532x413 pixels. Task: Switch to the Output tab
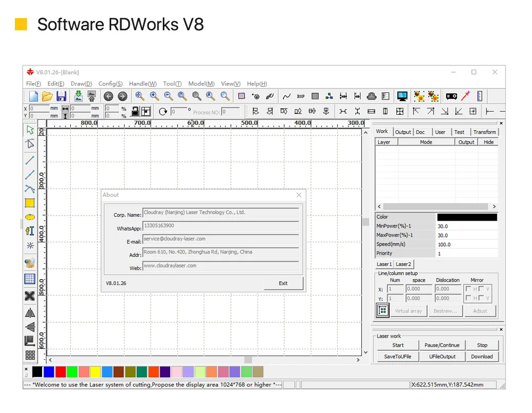[x=403, y=132]
